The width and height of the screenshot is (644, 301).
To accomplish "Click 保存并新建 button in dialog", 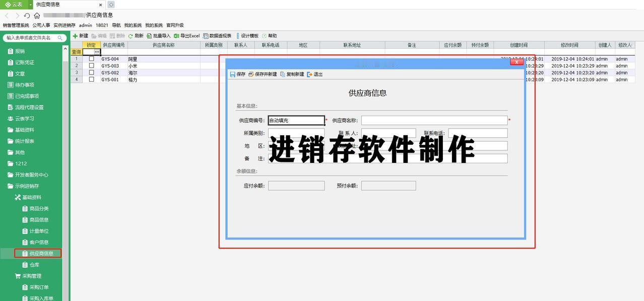I will point(262,74).
